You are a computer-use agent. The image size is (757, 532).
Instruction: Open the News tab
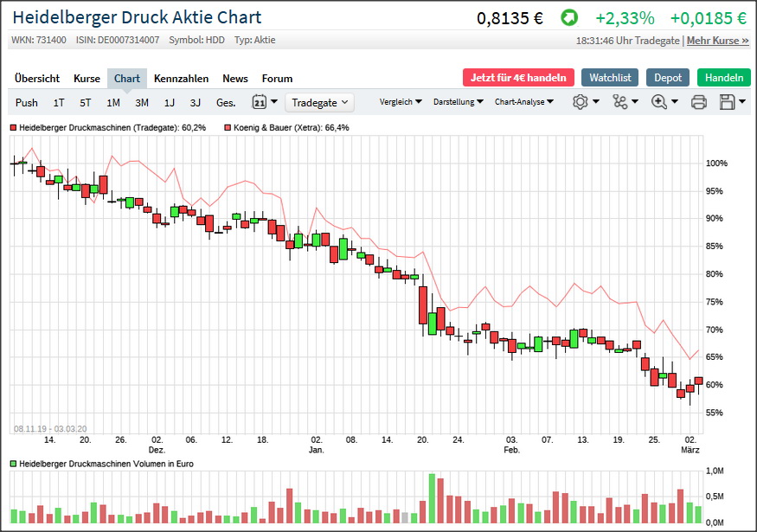tap(234, 78)
